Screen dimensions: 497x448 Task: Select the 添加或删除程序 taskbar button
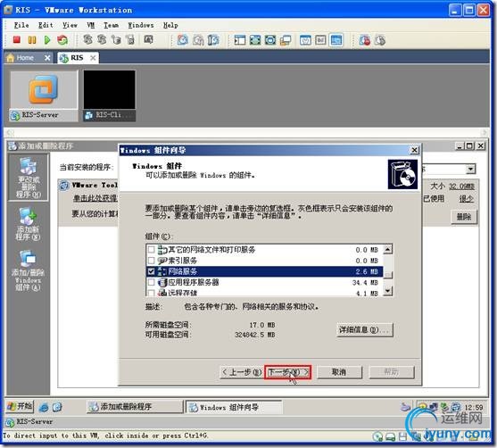click(135, 407)
